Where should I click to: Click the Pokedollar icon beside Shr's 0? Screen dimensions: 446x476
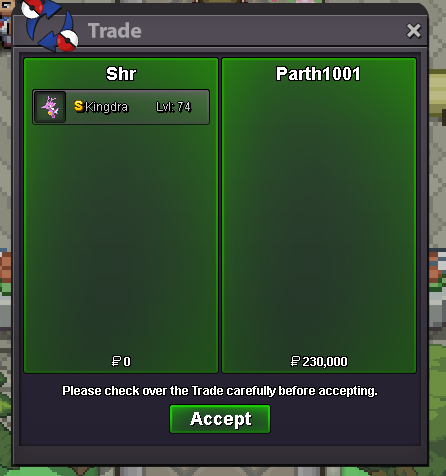(x=116, y=361)
